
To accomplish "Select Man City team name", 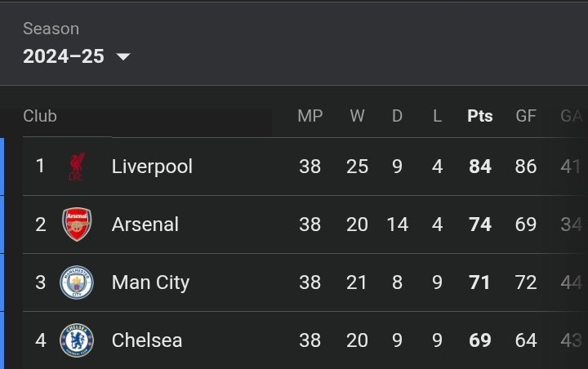I will 150,282.
